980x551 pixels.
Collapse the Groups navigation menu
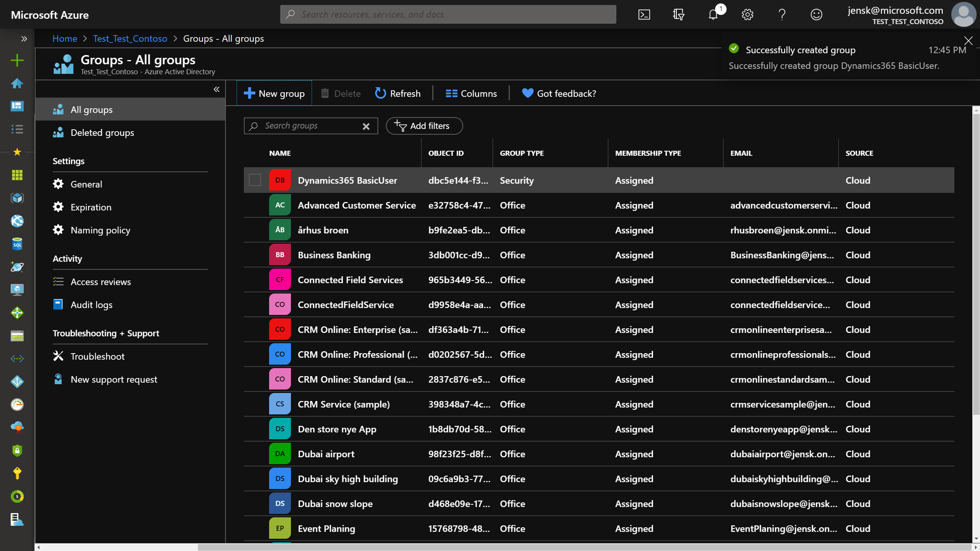point(216,89)
